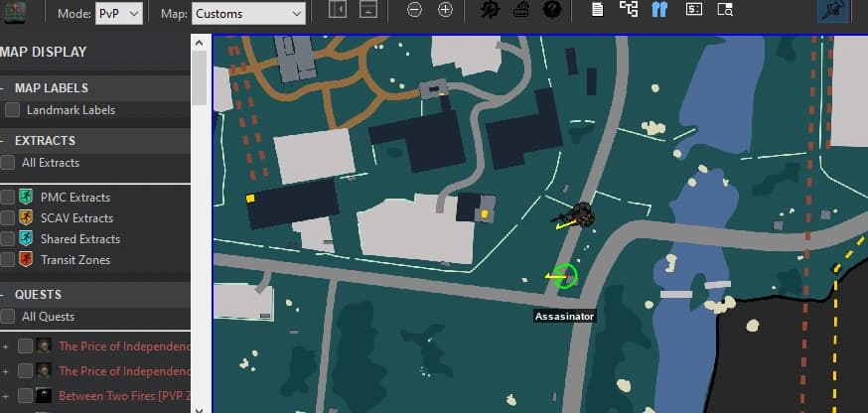Open the Map Customs dropdown

coord(248,13)
